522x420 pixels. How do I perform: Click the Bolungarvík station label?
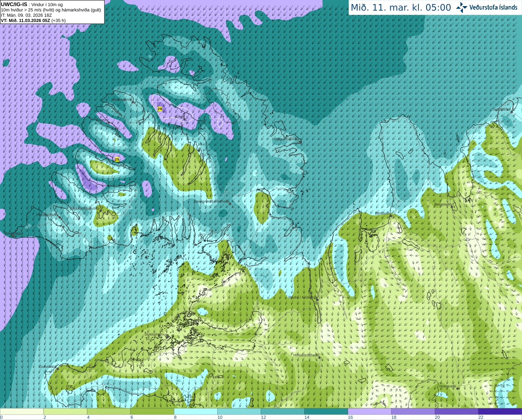pos(123,99)
